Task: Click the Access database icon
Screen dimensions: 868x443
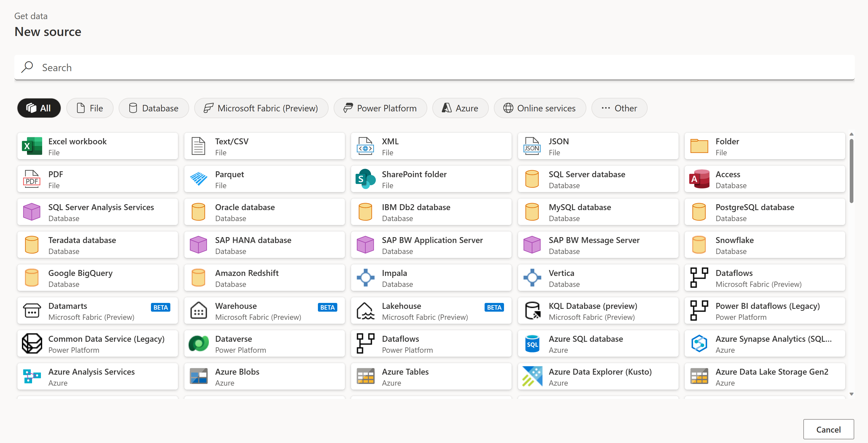Action: point(699,179)
